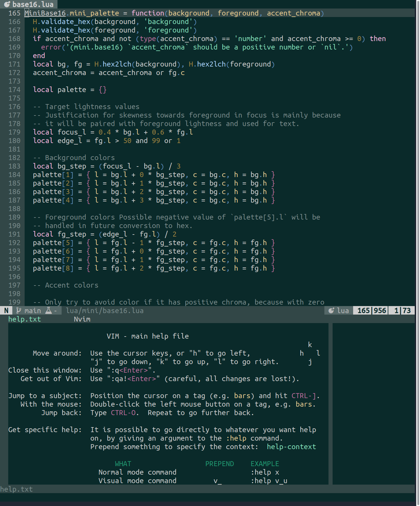Follow the help-context tag link
The width and height of the screenshot is (420, 506).
coord(291,446)
